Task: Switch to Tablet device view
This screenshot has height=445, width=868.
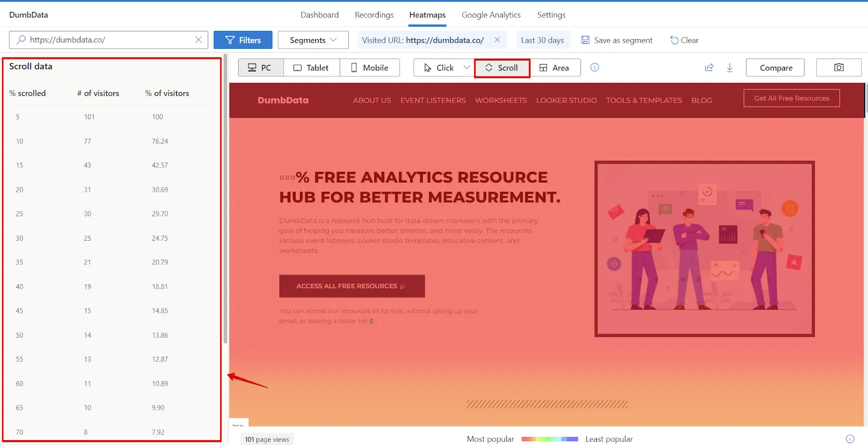Action: 311,68
